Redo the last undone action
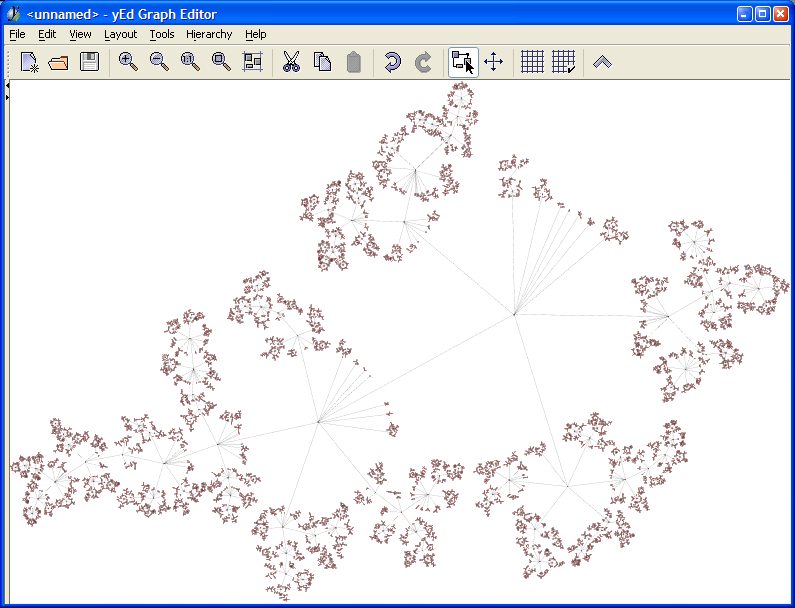Viewport: 795px width, 608px height. tap(423, 62)
